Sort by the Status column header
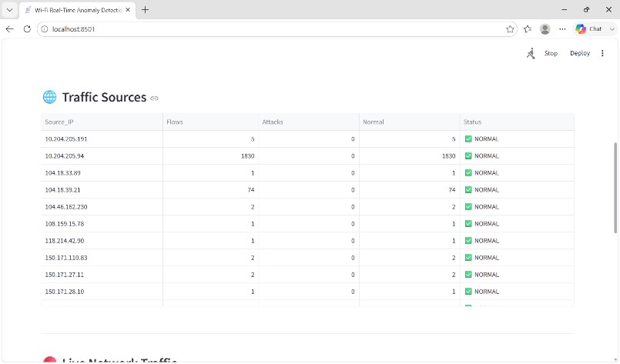The image size is (620, 364). pyautogui.click(x=517, y=122)
